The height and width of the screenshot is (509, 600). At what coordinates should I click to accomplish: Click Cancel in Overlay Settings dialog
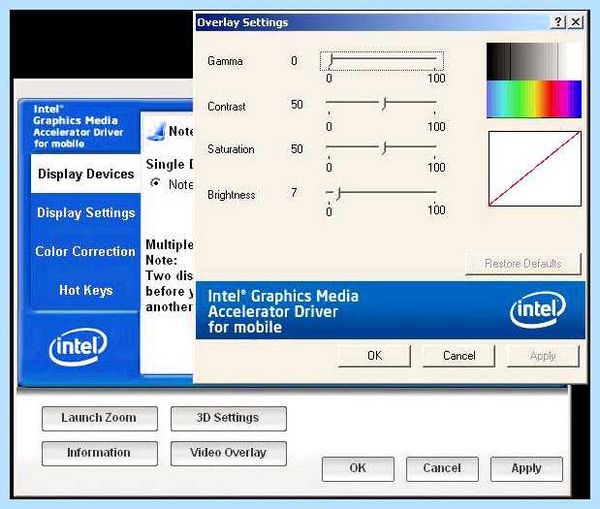click(459, 356)
